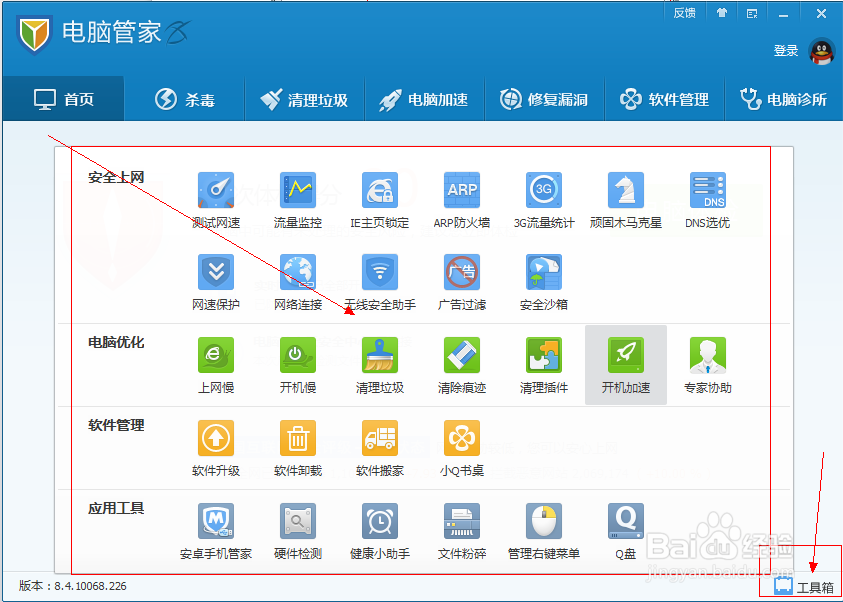Viewport: 843px width, 602px height.
Task: Toggle the 工具箱 toolbox button
Action: (805, 587)
